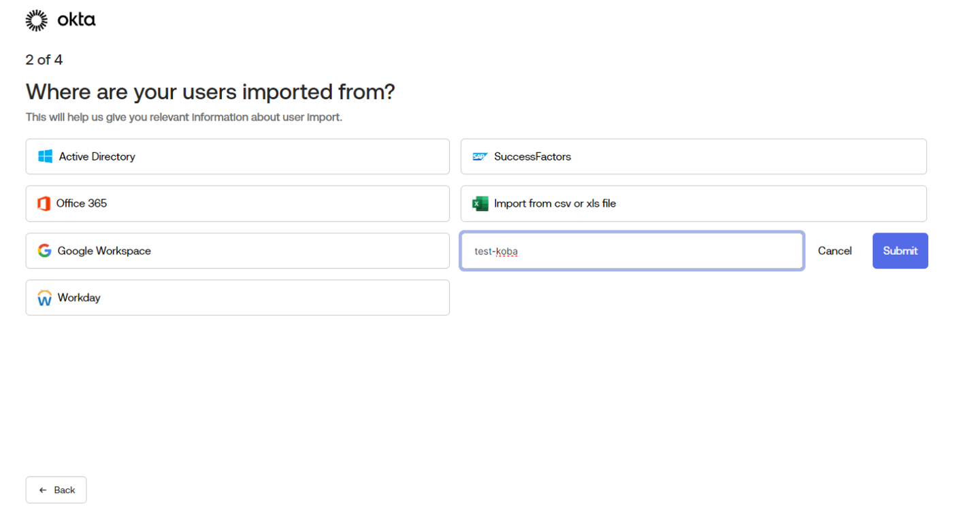Select Import from csv or xls file
The height and width of the screenshot is (512, 980).
pyautogui.click(x=693, y=203)
